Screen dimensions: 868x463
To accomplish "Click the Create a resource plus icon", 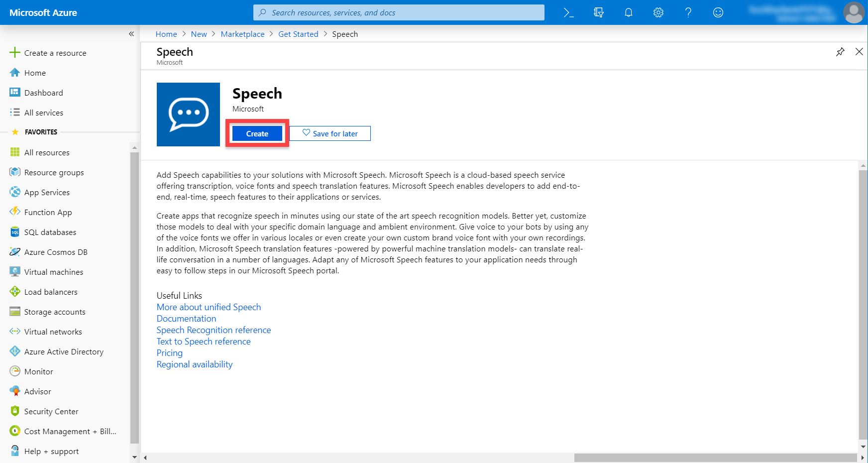I will tap(15, 52).
